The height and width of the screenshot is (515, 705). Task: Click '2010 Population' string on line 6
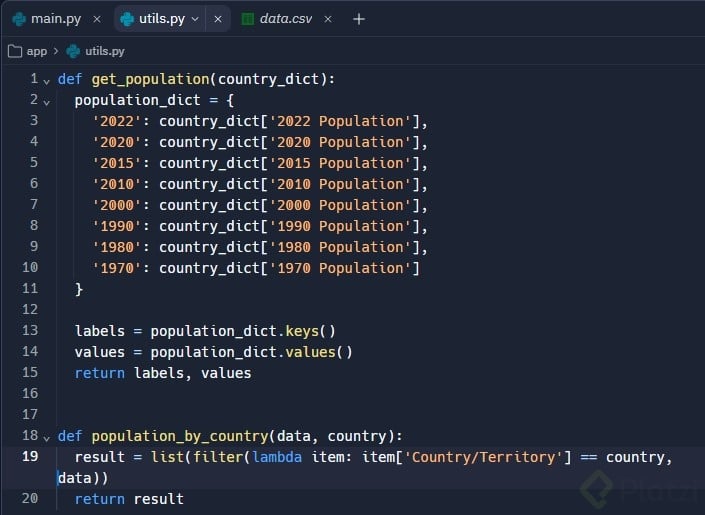tap(340, 184)
